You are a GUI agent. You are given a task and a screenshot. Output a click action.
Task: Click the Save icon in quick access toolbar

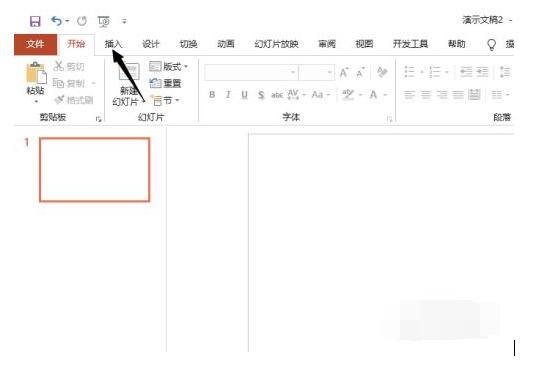tap(35, 21)
